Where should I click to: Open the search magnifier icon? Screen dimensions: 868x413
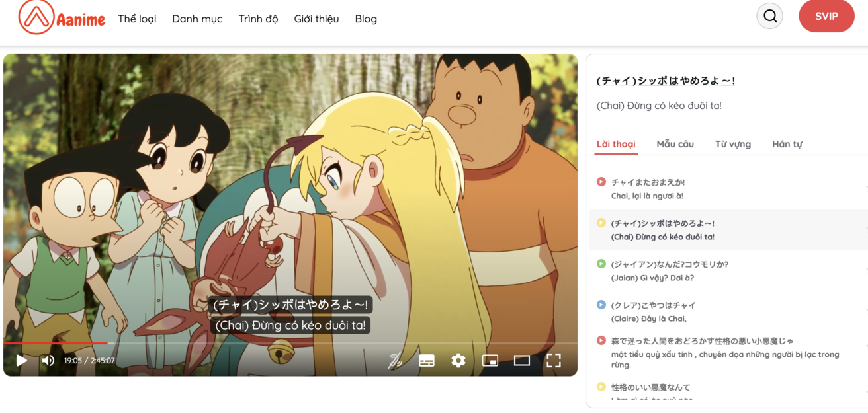(x=769, y=16)
